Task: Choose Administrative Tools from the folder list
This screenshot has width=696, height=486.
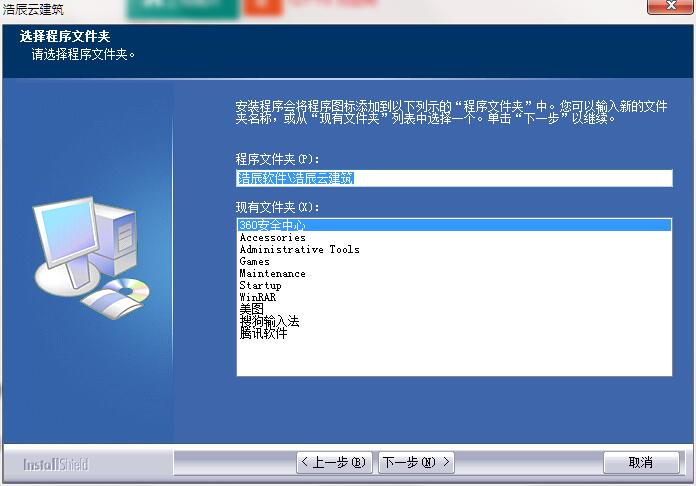Action: point(299,250)
